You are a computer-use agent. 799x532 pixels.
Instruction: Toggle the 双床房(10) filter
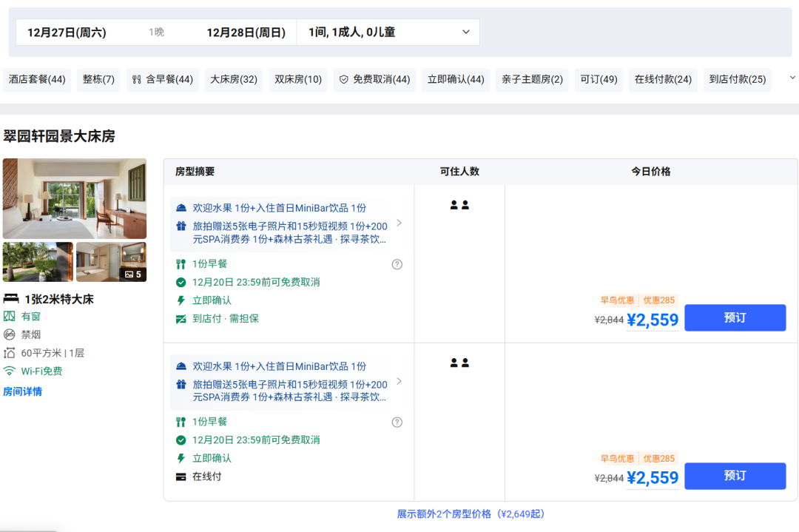[x=298, y=79]
